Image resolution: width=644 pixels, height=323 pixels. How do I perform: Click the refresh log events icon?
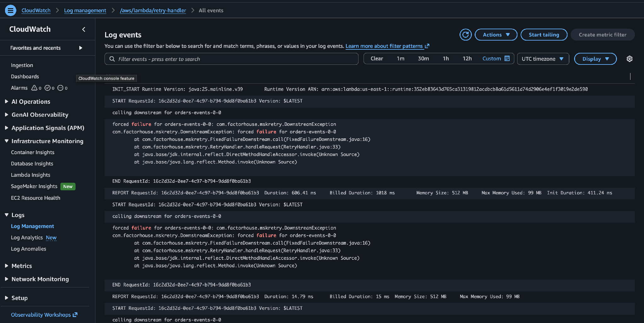click(466, 35)
